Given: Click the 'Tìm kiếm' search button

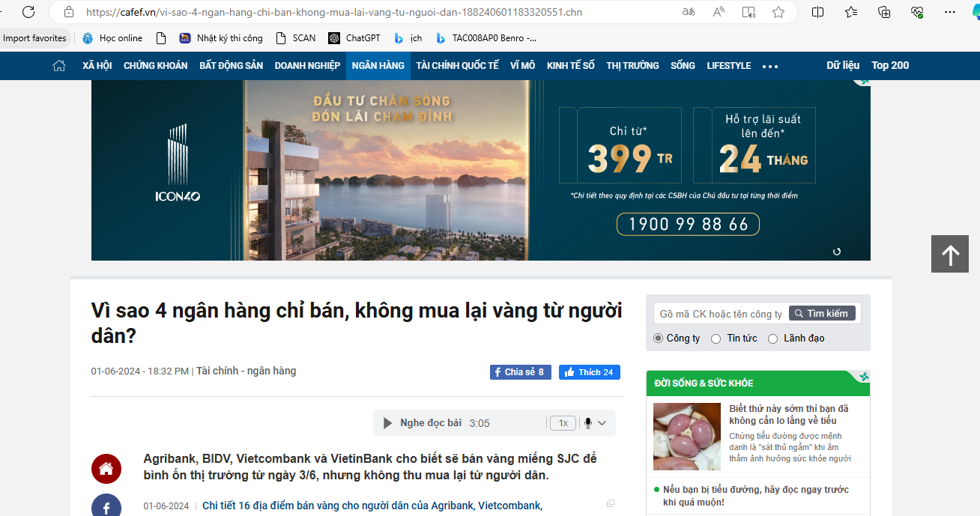Looking at the screenshot, I should point(822,314).
